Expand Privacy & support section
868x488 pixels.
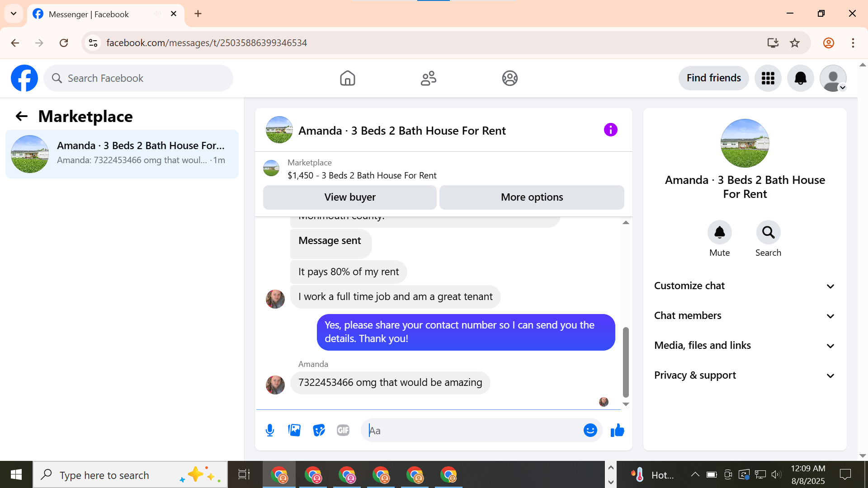(x=745, y=375)
